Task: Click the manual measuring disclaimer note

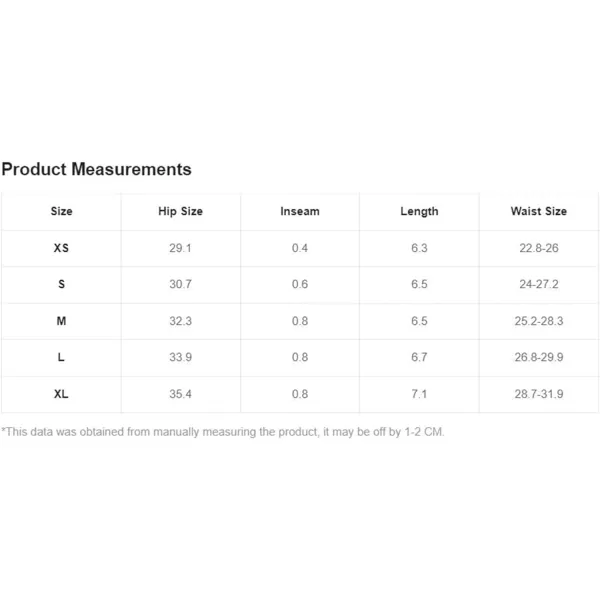Action: (223, 432)
